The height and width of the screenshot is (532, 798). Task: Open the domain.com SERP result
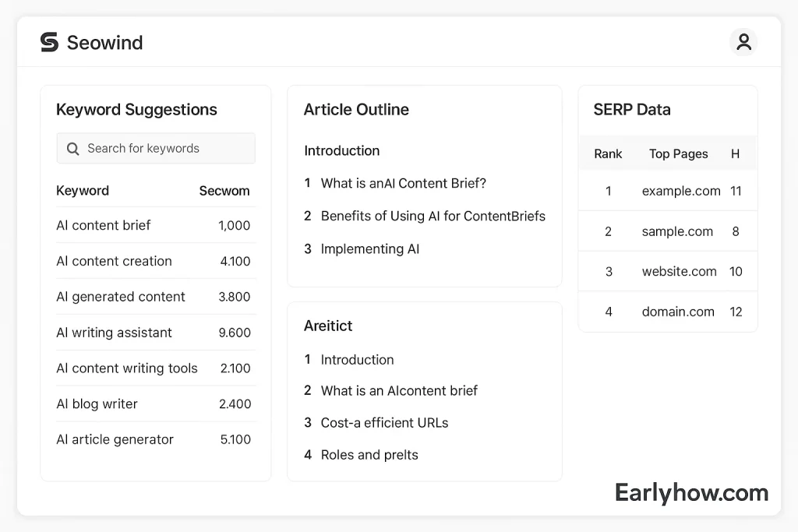click(678, 312)
